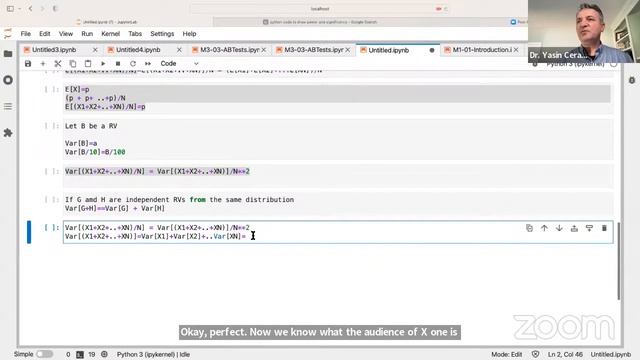Open the extension manager puzzle icon
This screenshot has height=360, width=640.
(x=8, y=133)
